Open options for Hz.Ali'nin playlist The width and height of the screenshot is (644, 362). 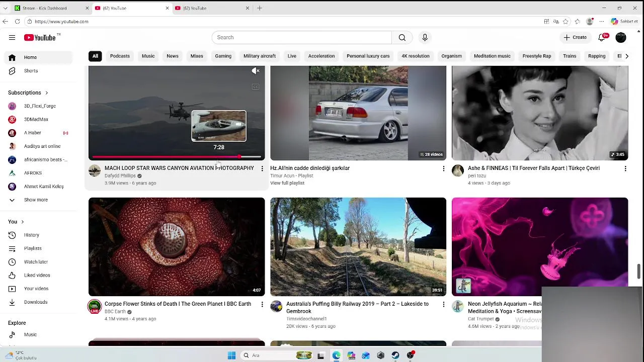tap(444, 168)
